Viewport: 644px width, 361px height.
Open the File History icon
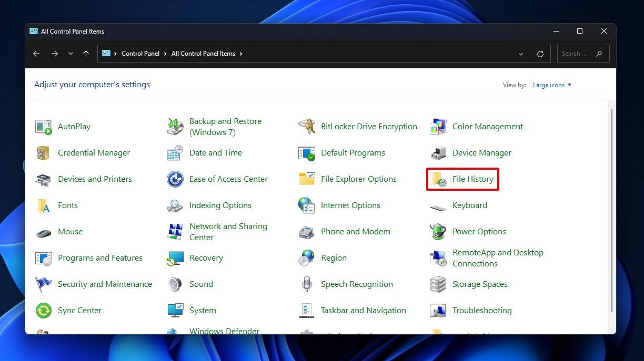439,179
